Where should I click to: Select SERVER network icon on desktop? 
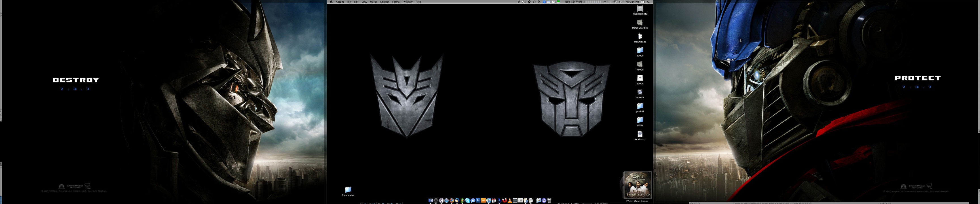tap(640, 92)
